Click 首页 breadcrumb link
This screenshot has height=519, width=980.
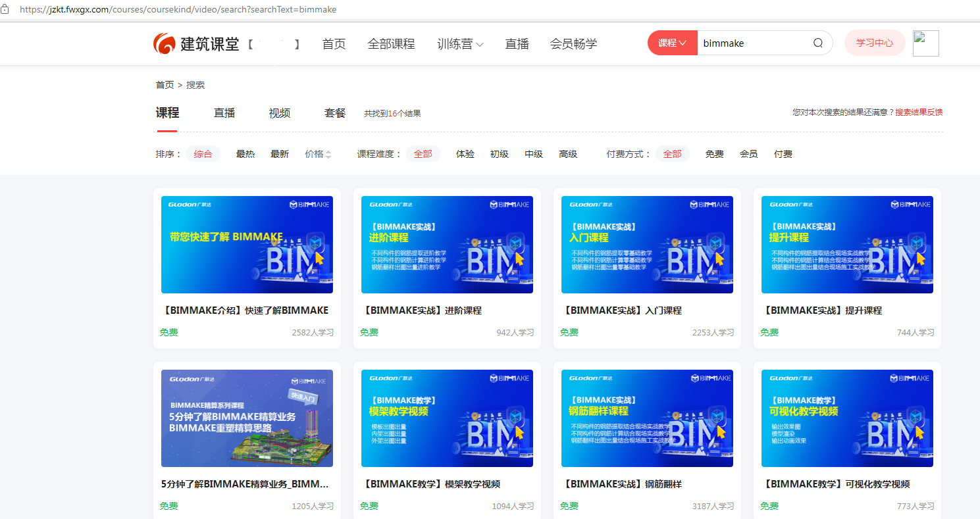pos(165,85)
